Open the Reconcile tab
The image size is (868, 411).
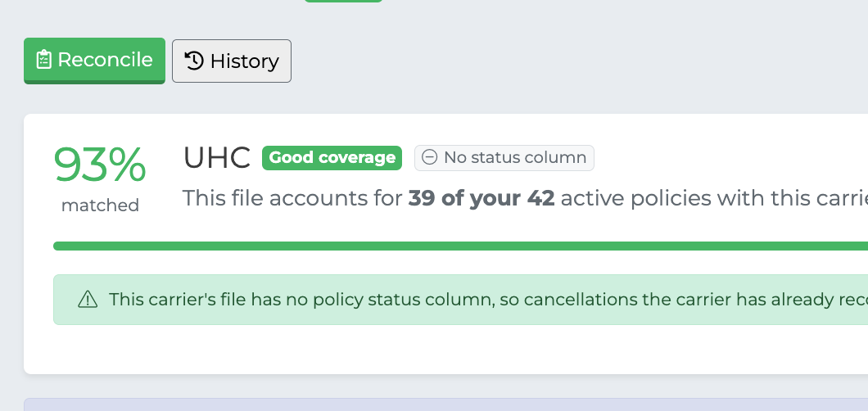pyautogui.click(x=94, y=61)
